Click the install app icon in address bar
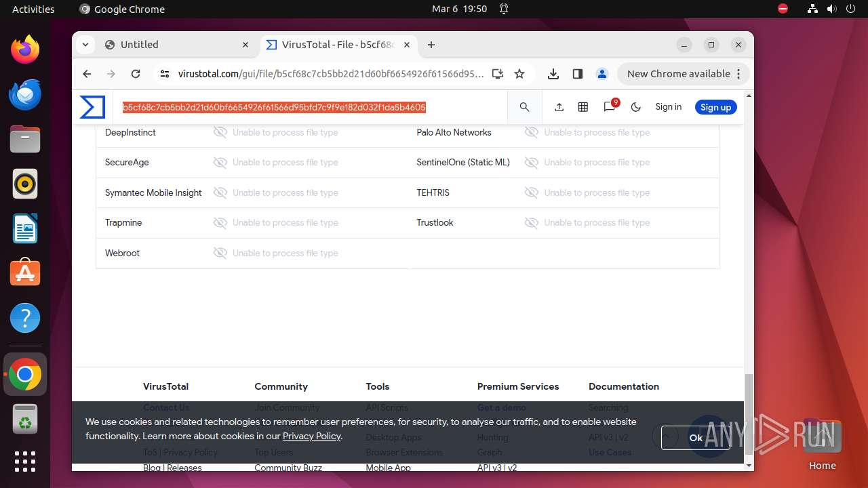 pyautogui.click(x=498, y=74)
